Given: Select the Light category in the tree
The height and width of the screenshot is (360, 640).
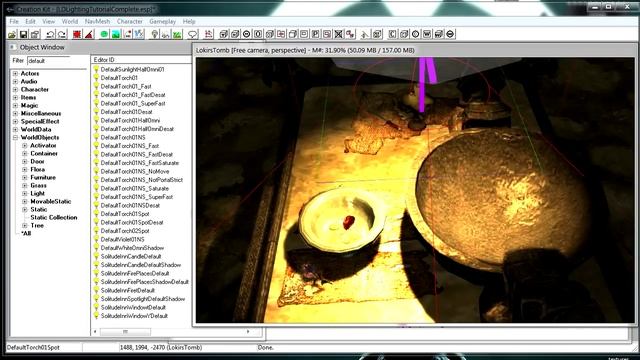Looking at the screenshot, I should click(x=38, y=193).
